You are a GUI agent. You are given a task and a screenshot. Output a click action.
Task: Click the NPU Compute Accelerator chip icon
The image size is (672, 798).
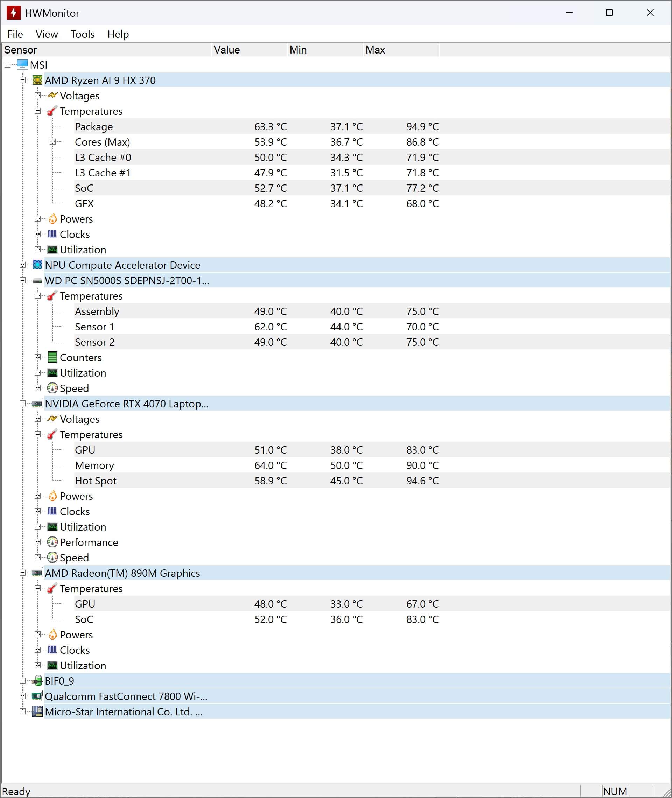pos(37,265)
